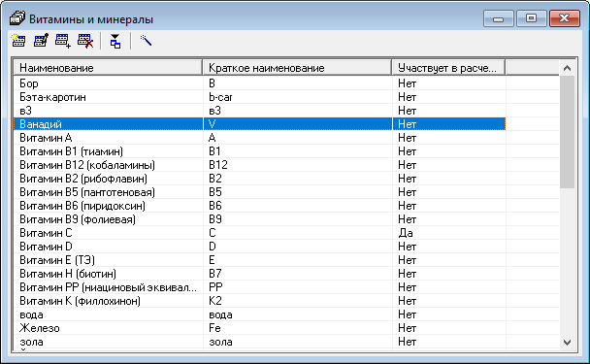Select Витамин В1 (тиамин) row
The height and width of the screenshot is (364, 590).
pyautogui.click(x=260, y=151)
